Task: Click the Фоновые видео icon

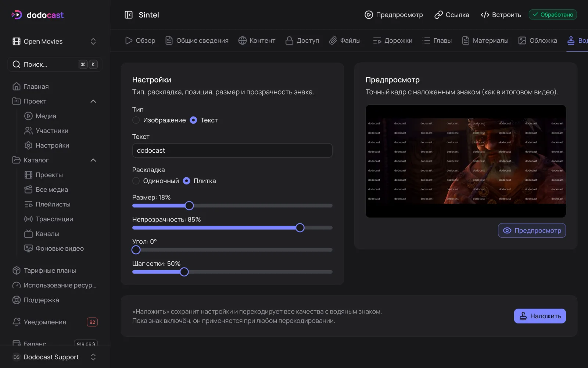Action: tap(28, 248)
